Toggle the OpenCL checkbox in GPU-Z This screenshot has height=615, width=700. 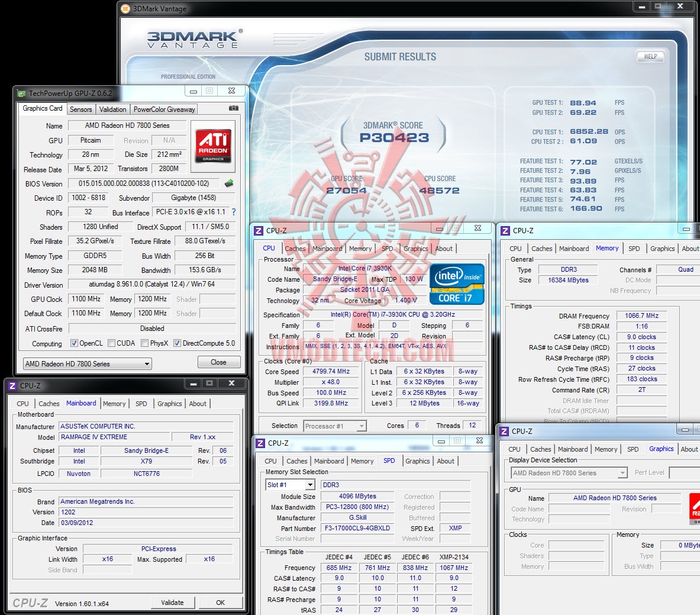click(74, 343)
